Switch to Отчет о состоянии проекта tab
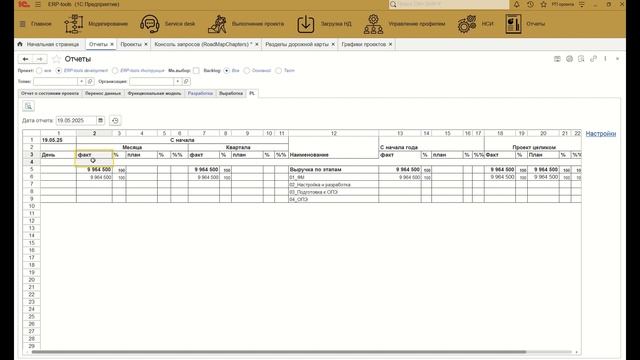 50,93
